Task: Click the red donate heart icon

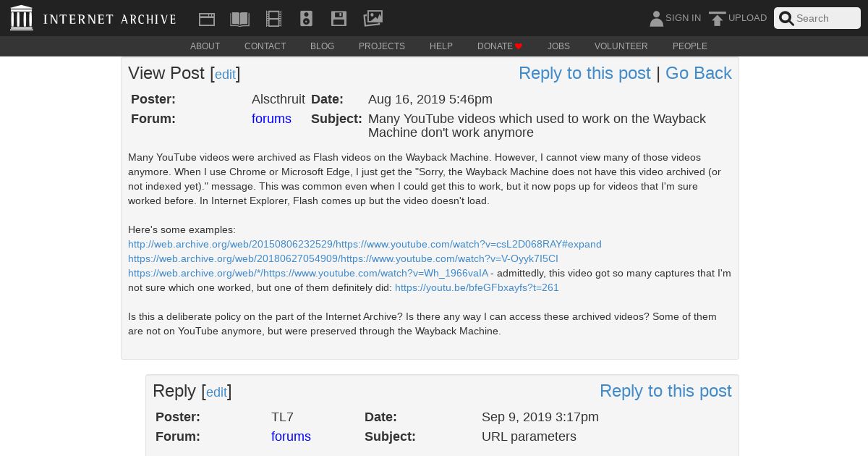Action: tap(519, 46)
